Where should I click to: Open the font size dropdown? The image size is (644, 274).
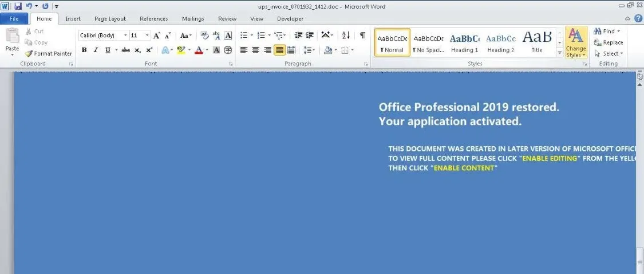(x=147, y=36)
